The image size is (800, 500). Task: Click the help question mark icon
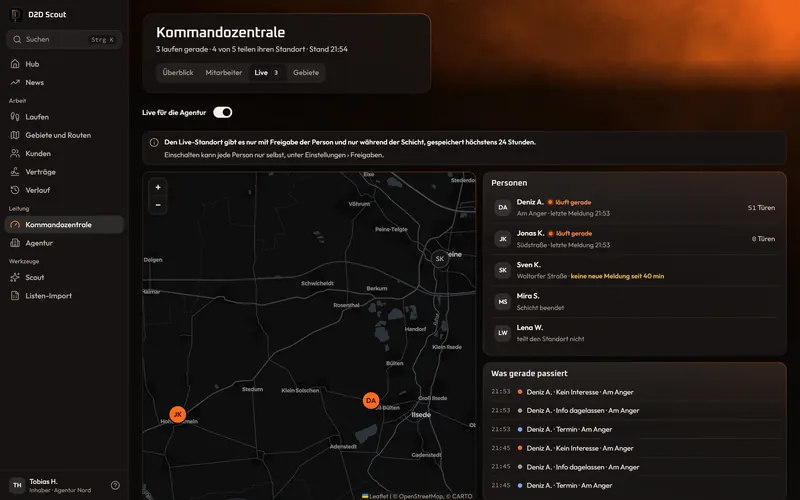(115, 485)
